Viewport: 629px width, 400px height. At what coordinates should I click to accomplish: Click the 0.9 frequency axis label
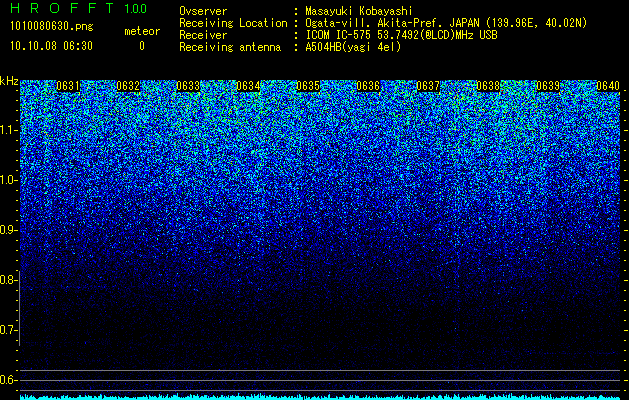(x=8, y=230)
